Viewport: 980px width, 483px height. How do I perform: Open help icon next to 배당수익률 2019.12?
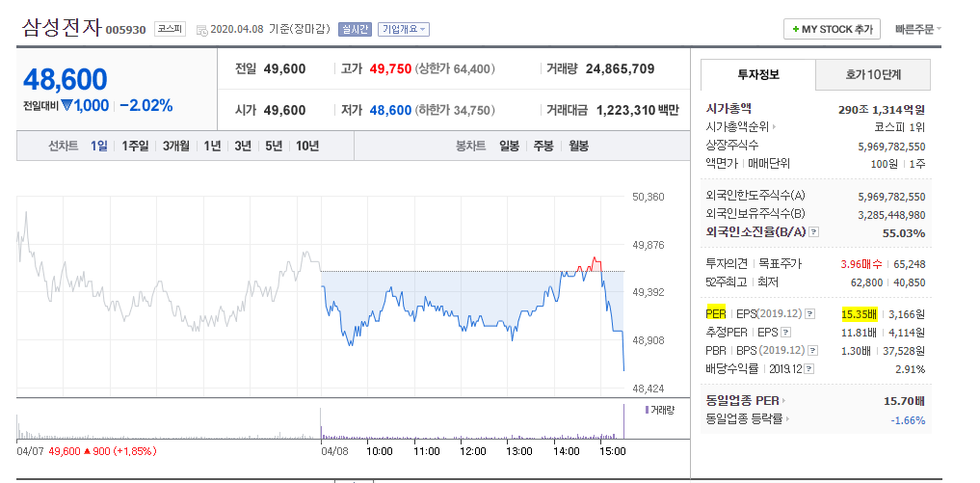tap(809, 369)
